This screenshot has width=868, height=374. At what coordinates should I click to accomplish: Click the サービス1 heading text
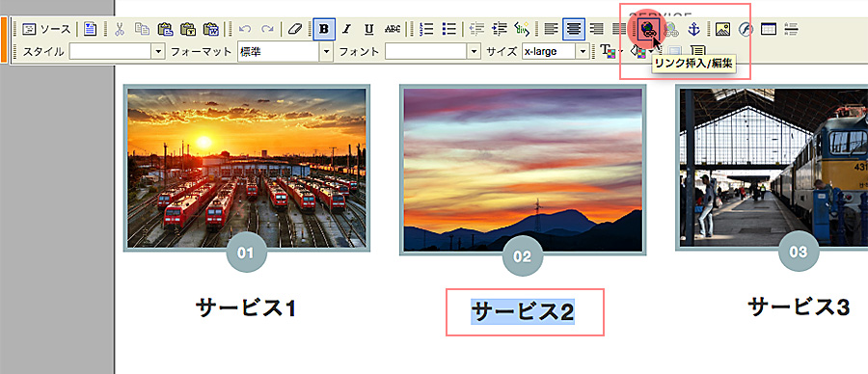246,308
